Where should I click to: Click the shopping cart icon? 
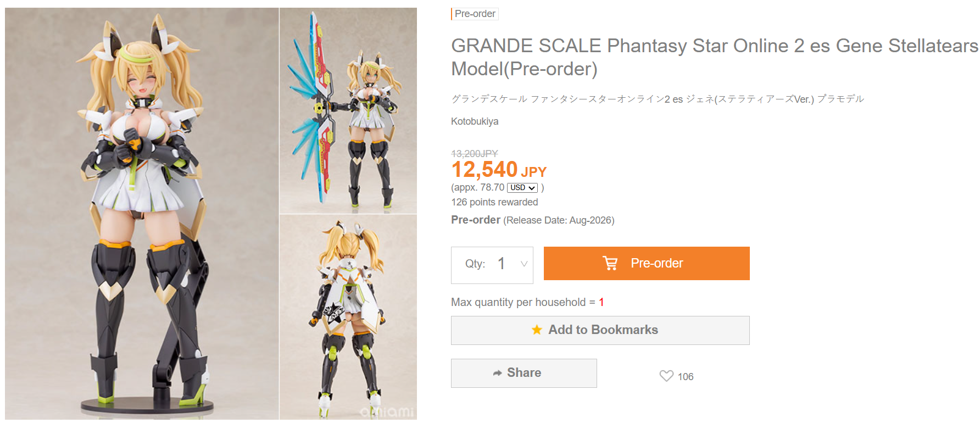click(610, 263)
